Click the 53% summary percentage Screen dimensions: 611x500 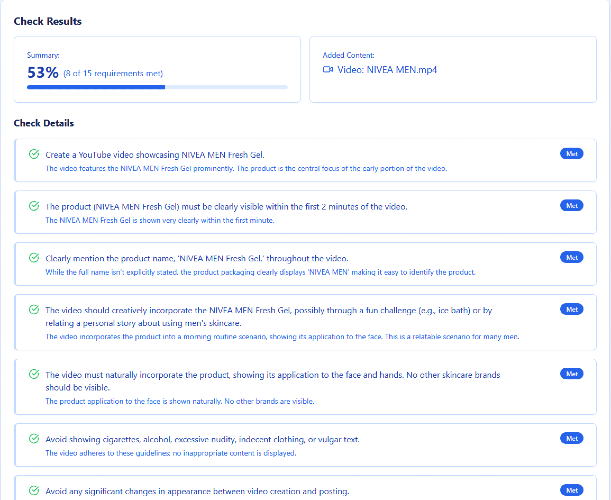click(x=43, y=72)
